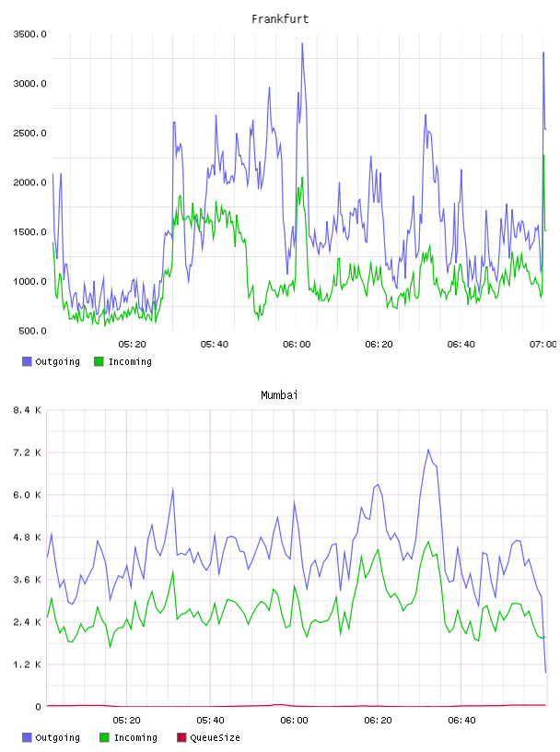Click the 06:20 time label on Mumbai axis
Viewport: 560px width, 752px height.
[x=378, y=721]
